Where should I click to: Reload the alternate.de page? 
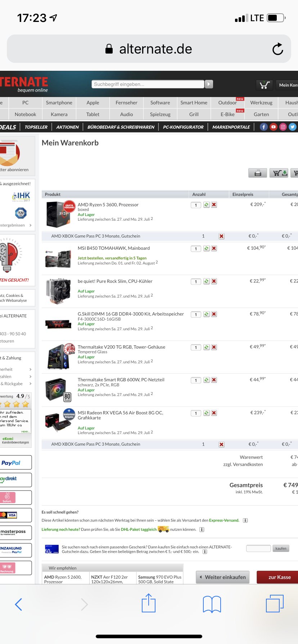pyautogui.click(x=277, y=49)
